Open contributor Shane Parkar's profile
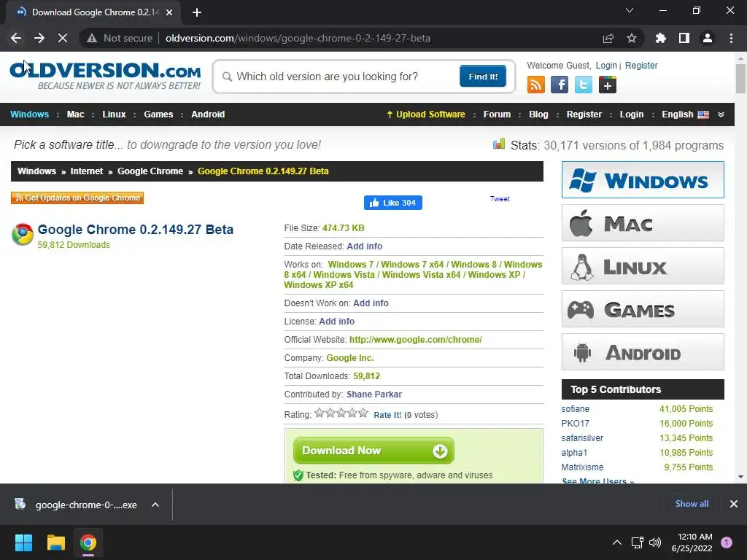Viewport: 747px width, 560px height. [x=374, y=394]
